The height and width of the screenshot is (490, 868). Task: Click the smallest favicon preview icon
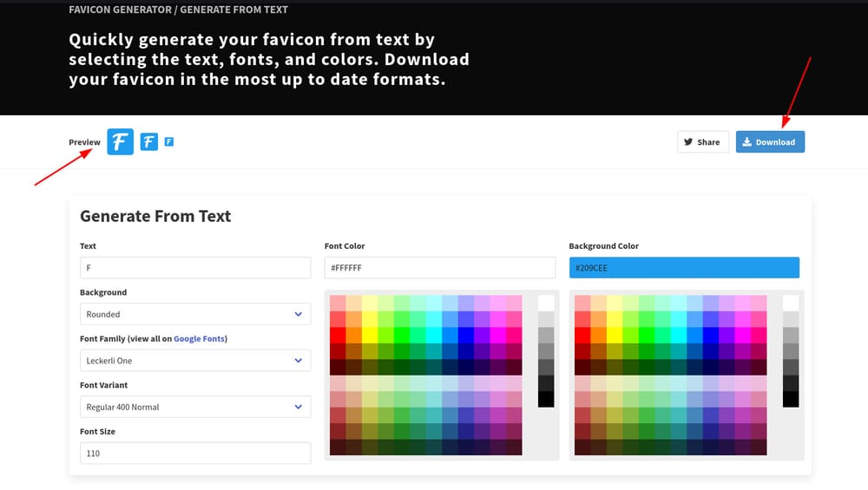pos(169,140)
